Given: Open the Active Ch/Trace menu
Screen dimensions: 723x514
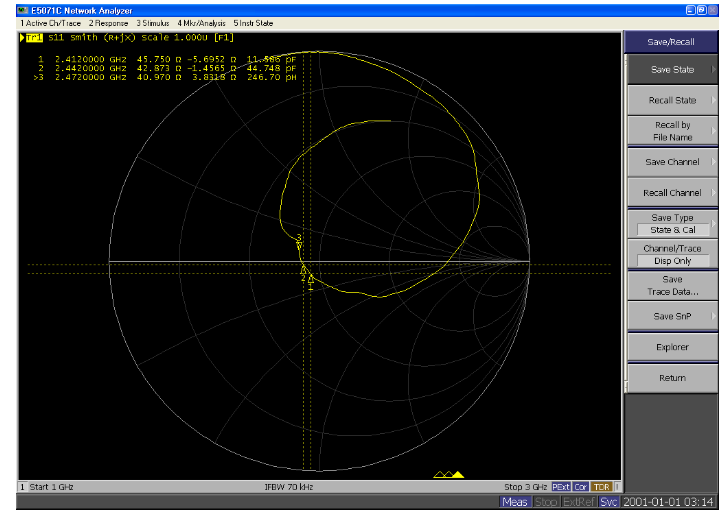Looking at the screenshot, I should pos(50,23).
